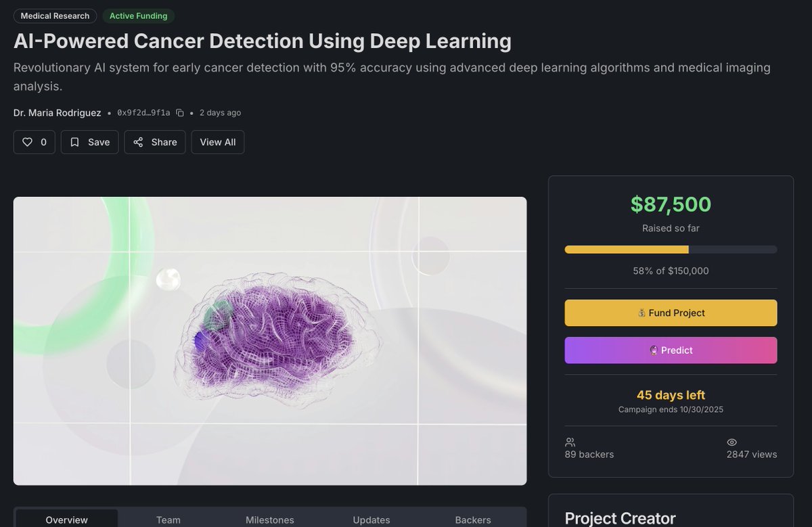
Task: Click the share icon in Share button
Action: click(138, 142)
